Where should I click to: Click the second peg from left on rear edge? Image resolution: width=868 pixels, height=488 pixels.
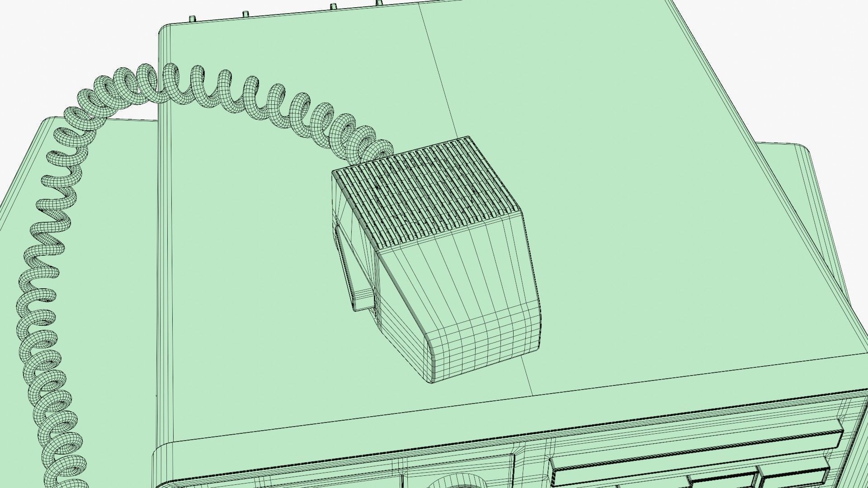pyautogui.click(x=245, y=13)
